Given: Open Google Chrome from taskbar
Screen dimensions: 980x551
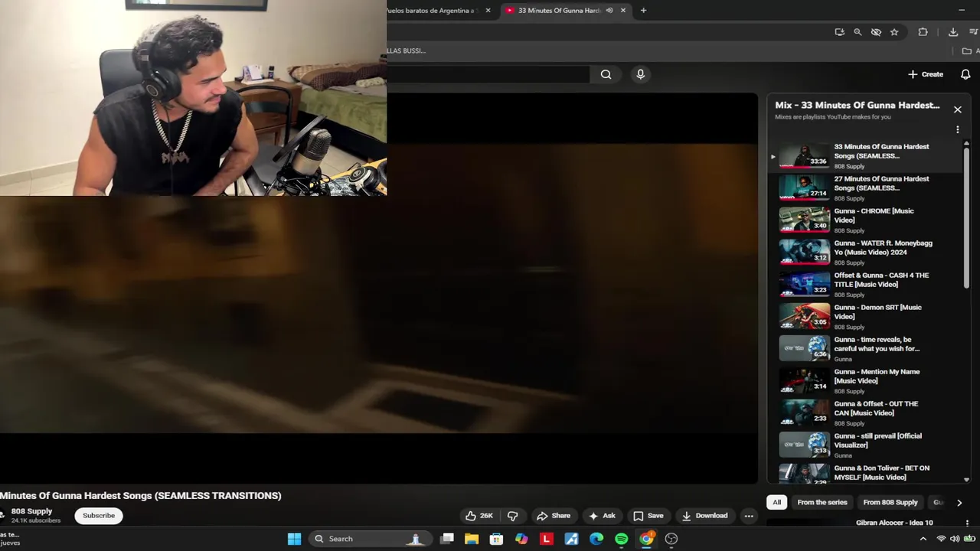Looking at the screenshot, I should tap(646, 539).
